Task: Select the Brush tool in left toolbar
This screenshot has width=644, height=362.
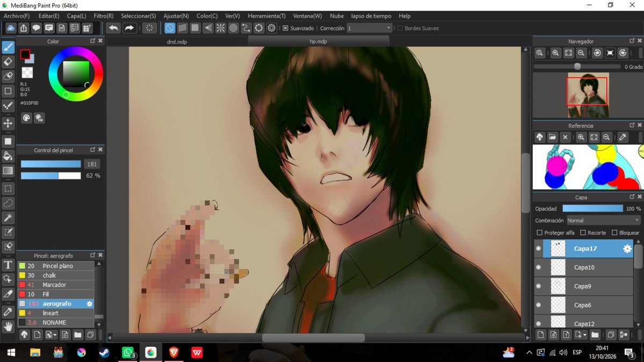Action: pos(8,47)
